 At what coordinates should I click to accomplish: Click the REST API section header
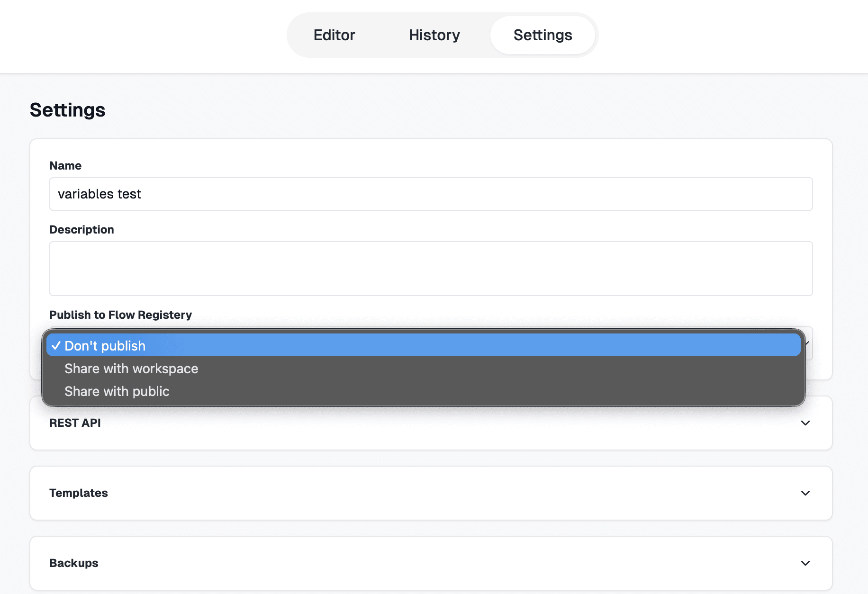[x=75, y=423]
